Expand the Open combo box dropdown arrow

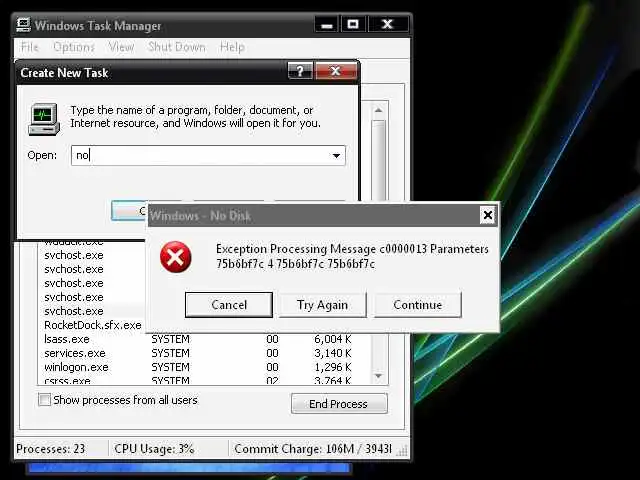tap(336, 156)
